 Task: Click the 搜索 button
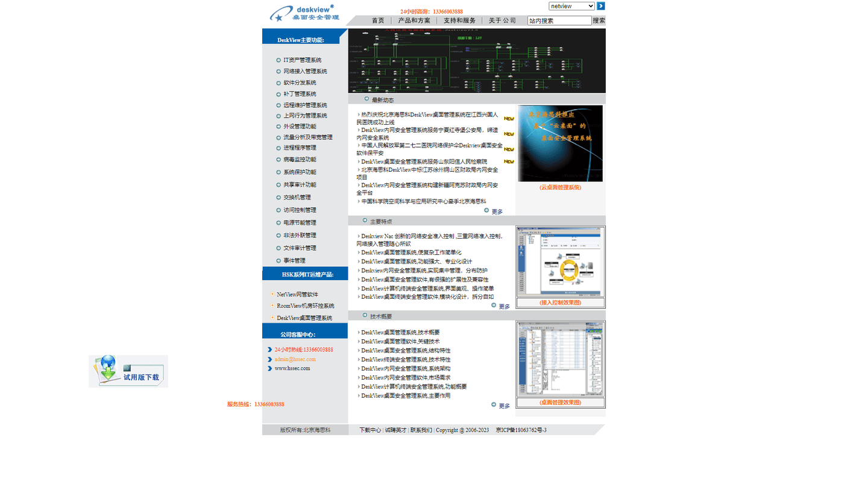point(599,20)
